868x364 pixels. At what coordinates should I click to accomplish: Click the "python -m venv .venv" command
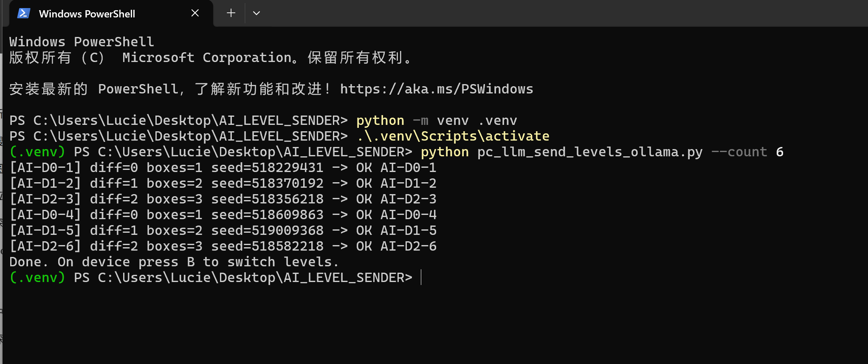pyautogui.click(x=436, y=121)
